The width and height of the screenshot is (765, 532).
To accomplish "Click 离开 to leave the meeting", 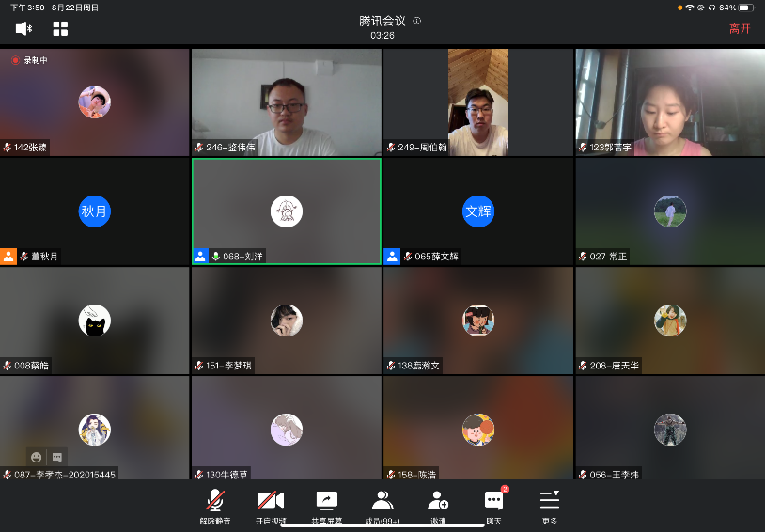I will (740, 29).
